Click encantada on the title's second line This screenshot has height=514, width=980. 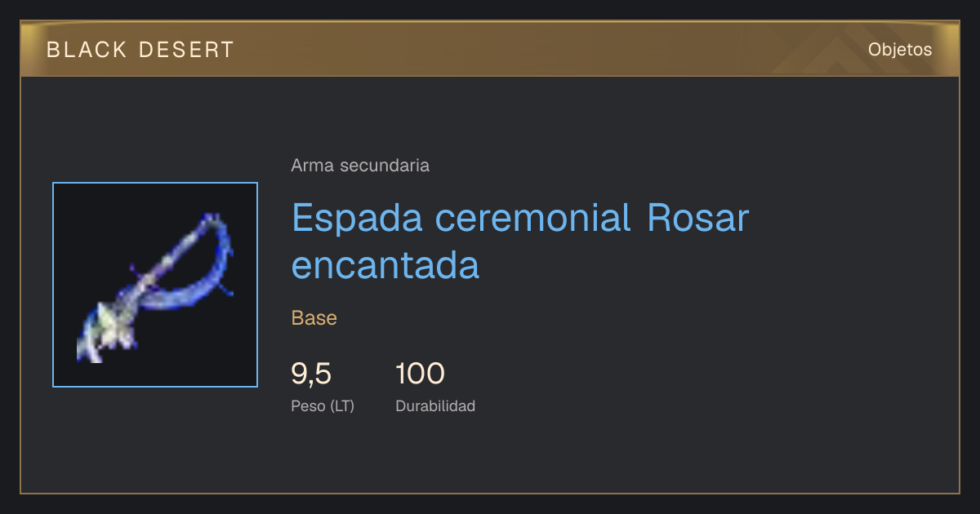pyautogui.click(x=385, y=265)
